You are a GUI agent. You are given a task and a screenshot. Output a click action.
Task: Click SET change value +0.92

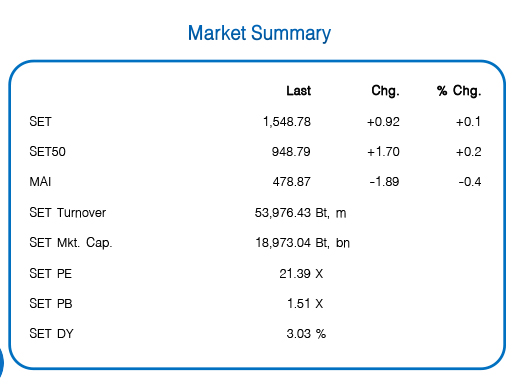click(383, 122)
